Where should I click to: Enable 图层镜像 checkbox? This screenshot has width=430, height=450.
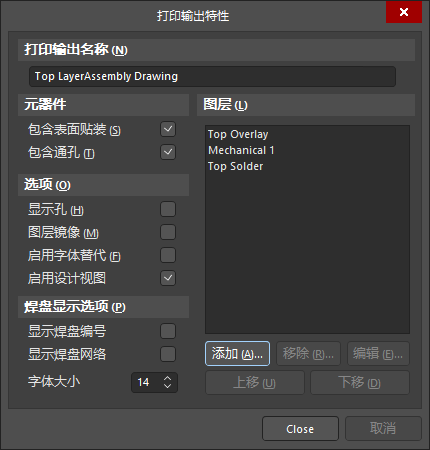pos(168,232)
